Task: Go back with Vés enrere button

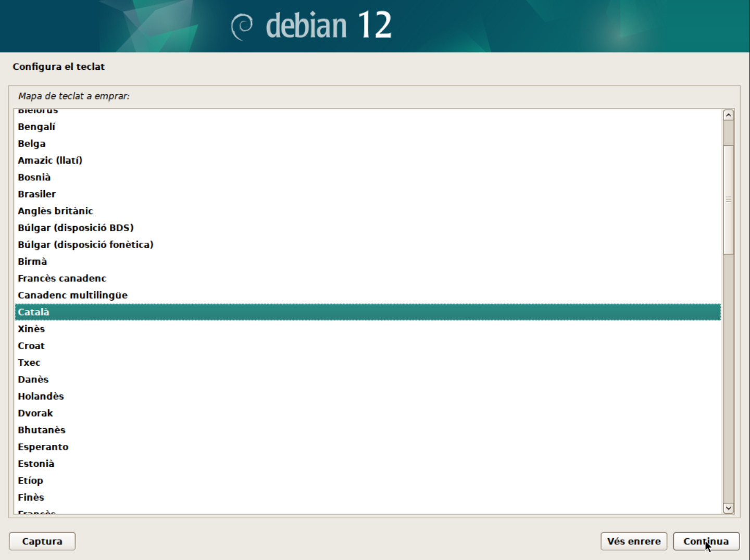Action: coord(634,541)
